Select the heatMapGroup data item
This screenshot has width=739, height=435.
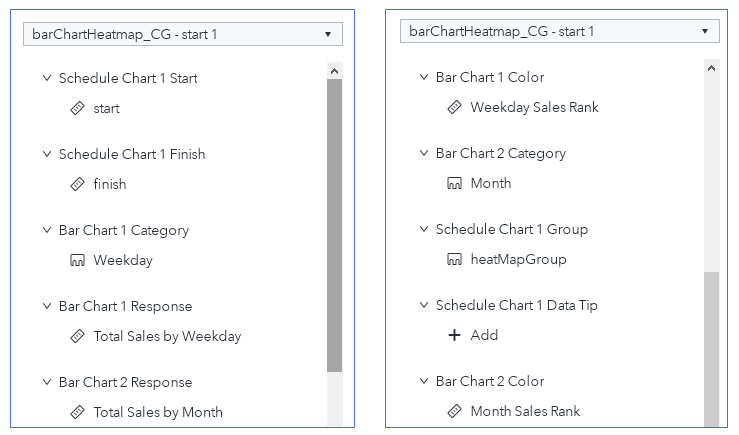[518, 259]
